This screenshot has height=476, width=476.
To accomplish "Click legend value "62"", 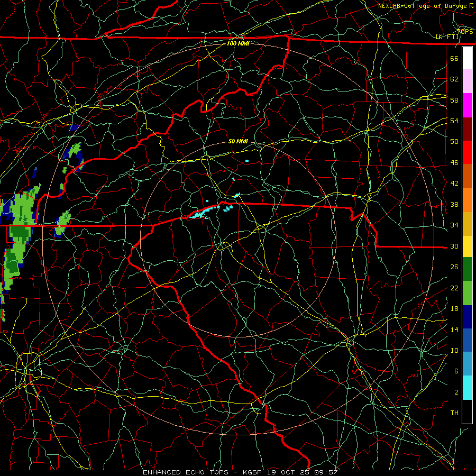I will click(454, 79).
